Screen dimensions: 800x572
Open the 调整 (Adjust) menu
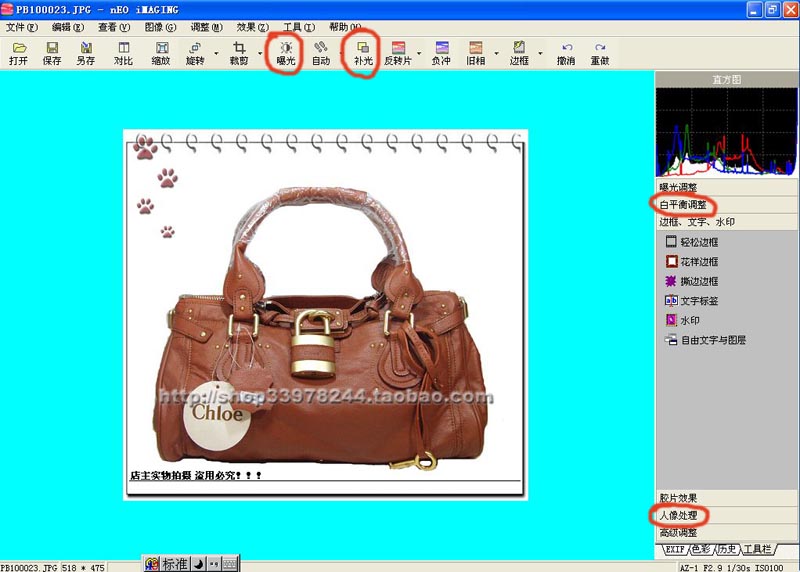[207, 27]
